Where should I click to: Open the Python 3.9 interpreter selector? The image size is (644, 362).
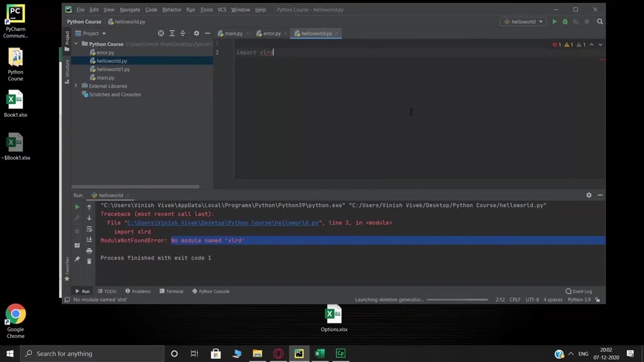pyautogui.click(x=579, y=300)
